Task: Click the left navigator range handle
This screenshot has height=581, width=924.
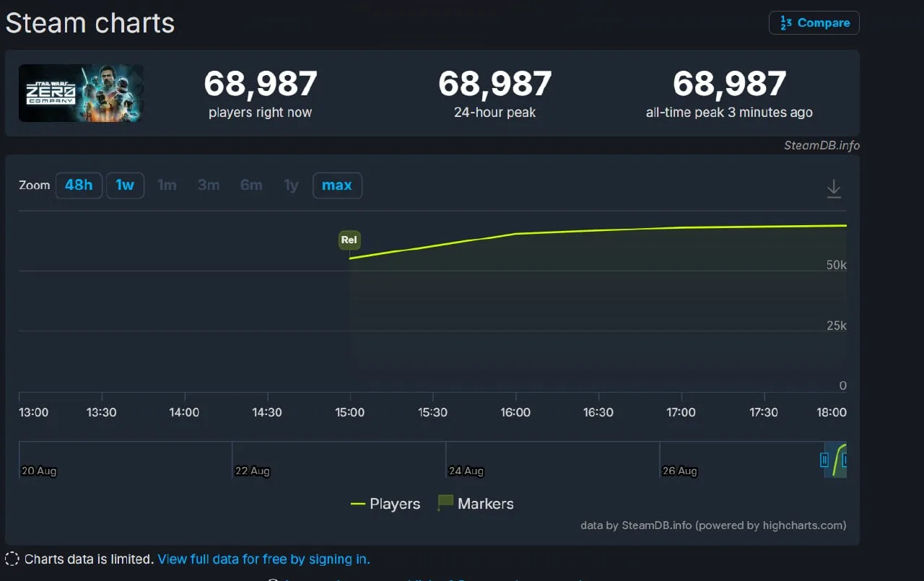Action: 824,460
